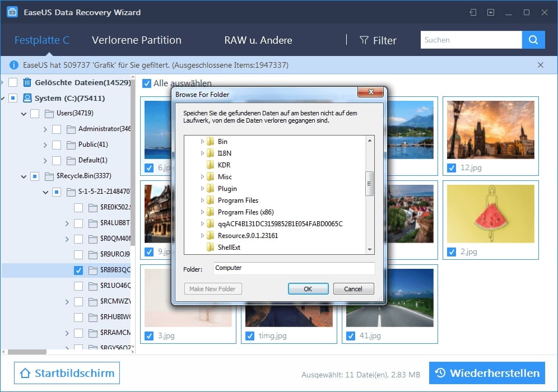The height and width of the screenshot is (392, 558).
Task: Click the Users folder icon in tree
Action: click(49, 114)
